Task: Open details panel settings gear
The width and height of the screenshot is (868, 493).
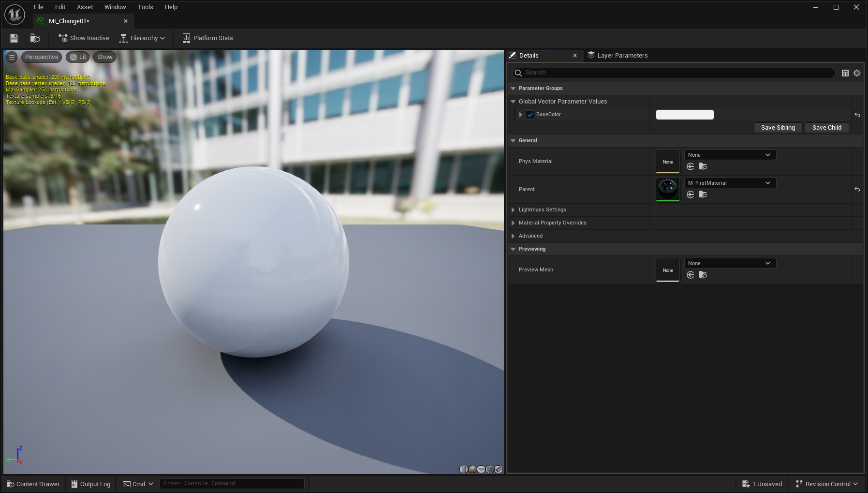Action: tap(857, 73)
